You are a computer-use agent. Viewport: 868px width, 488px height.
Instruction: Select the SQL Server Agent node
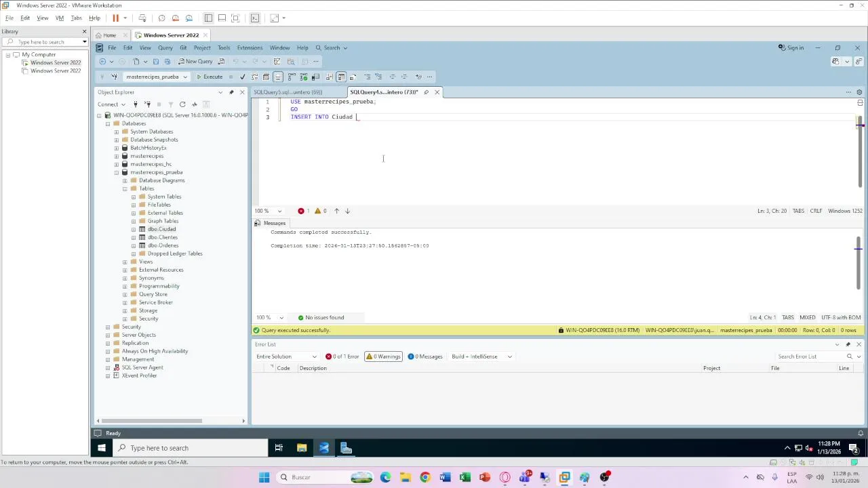tap(142, 367)
